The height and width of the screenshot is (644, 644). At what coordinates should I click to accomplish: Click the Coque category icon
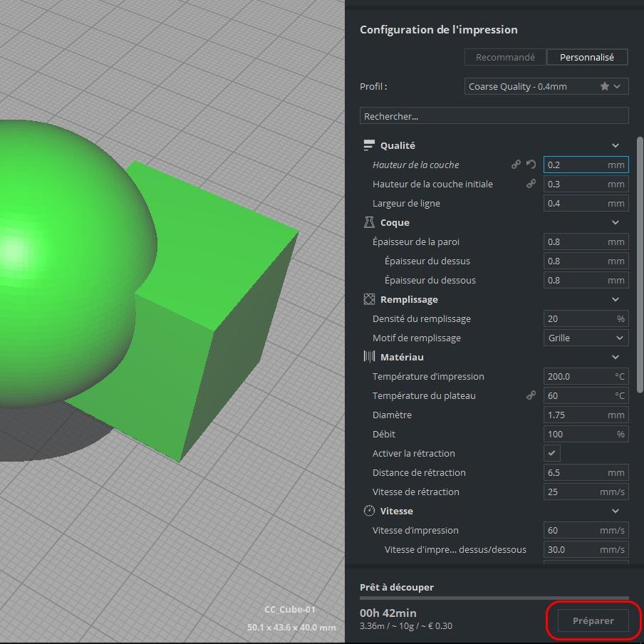(x=369, y=222)
